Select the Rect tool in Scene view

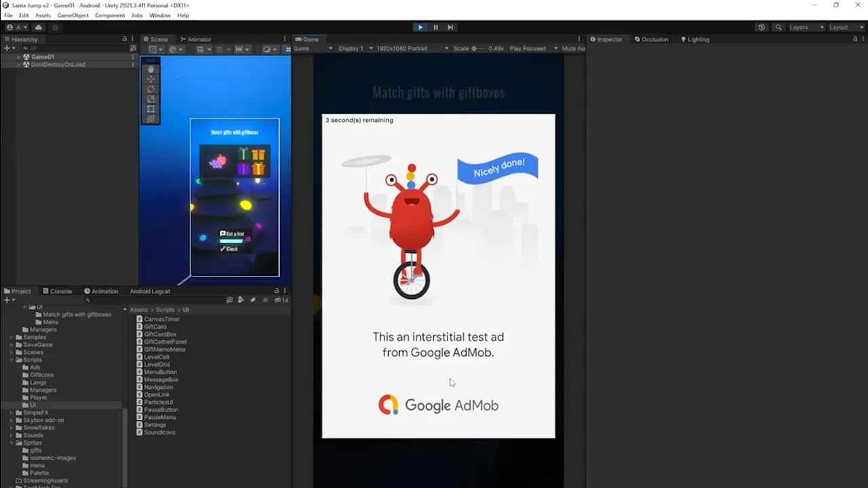click(x=151, y=108)
